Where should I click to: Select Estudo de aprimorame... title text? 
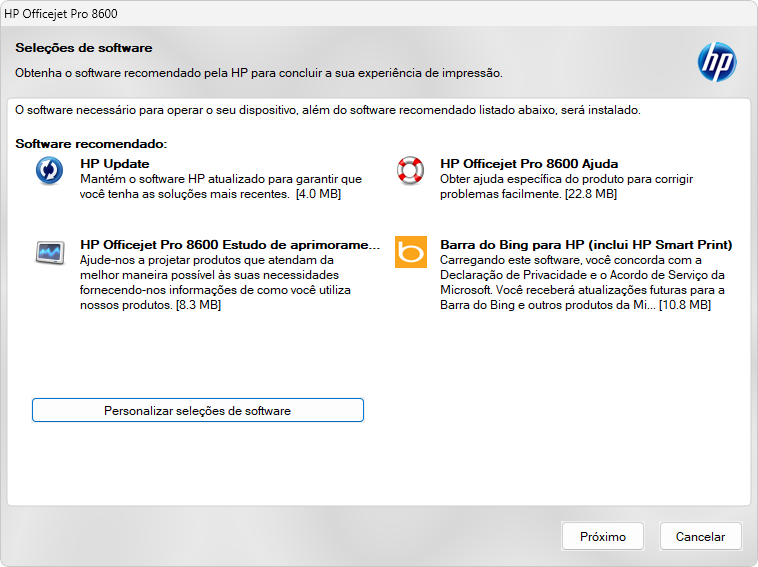(x=230, y=245)
